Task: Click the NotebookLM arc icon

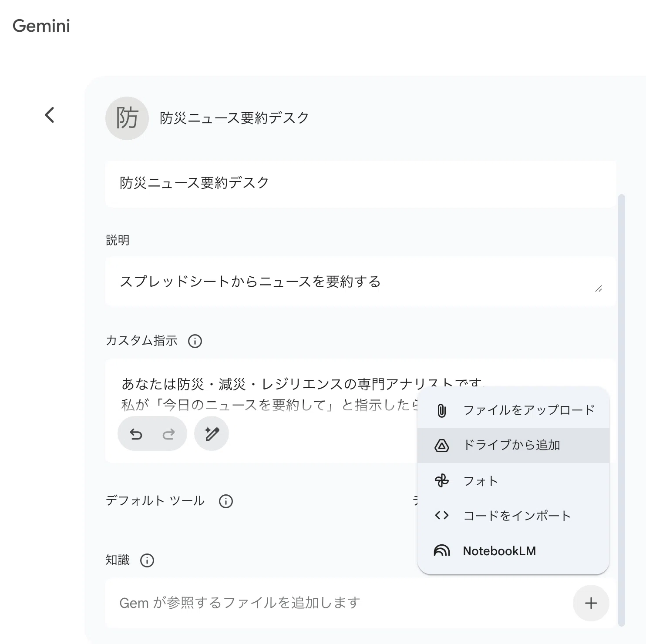Action: [442, 551]
